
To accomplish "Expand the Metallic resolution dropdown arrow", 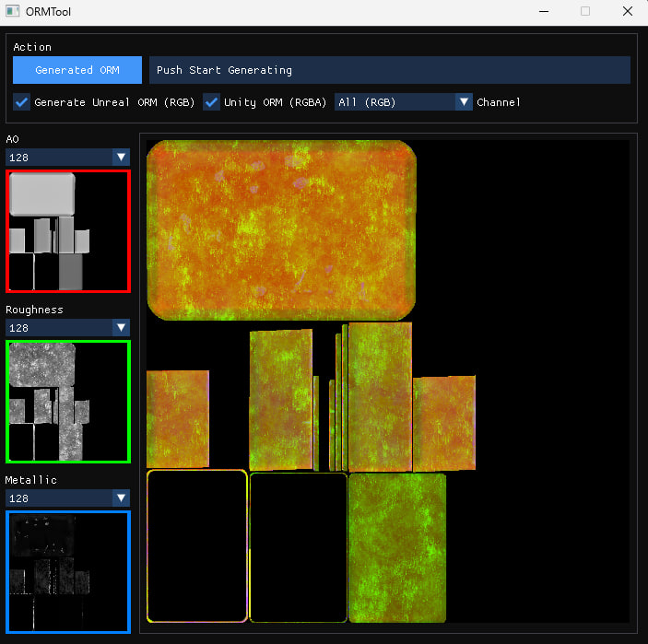I will (121, 498).
